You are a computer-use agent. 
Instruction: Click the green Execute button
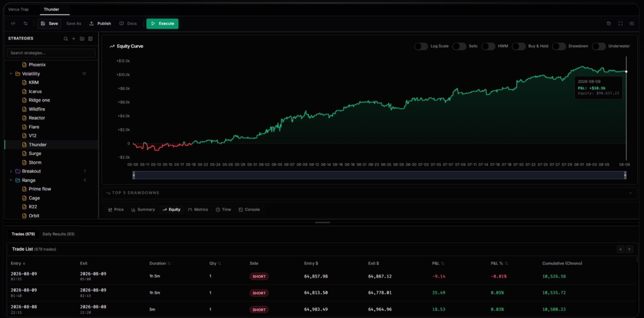pyautogui.click(x=162, y=24)
